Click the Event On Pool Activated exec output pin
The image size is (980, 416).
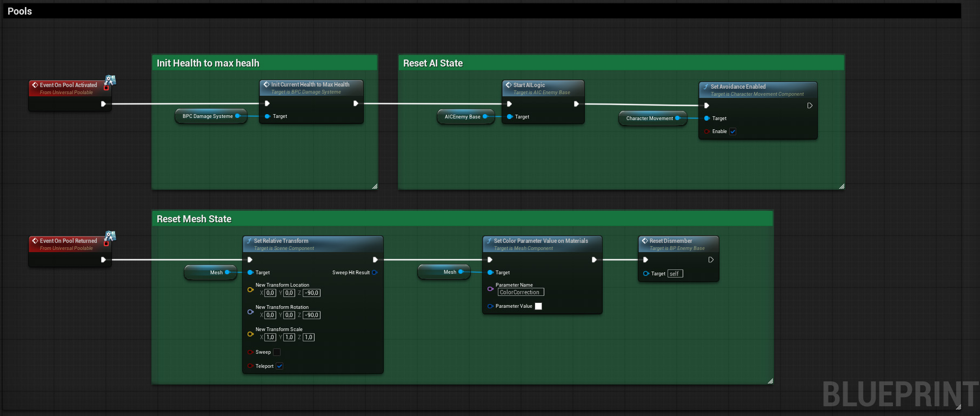pyautogui.click(x=103, y=104)
